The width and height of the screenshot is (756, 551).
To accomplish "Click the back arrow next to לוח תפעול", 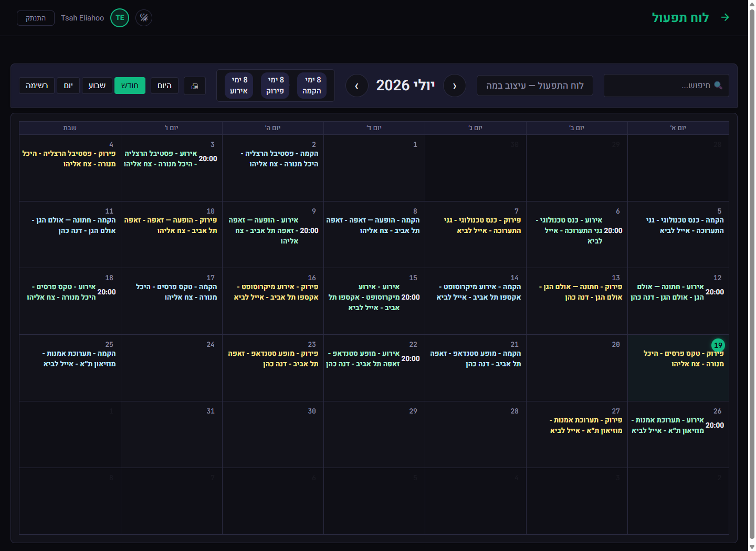I will [725, 17].
